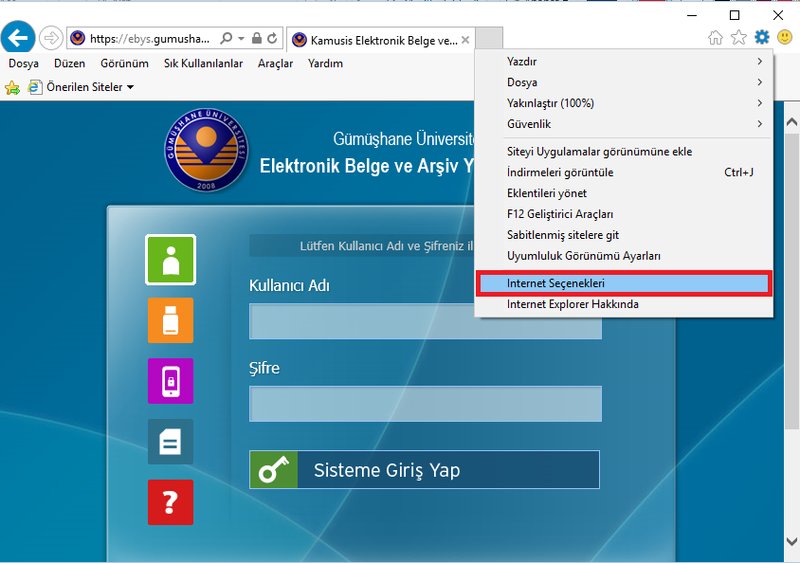
Task: Choose the orange USB e-signature login icon
Action: [x=170, y=320]
